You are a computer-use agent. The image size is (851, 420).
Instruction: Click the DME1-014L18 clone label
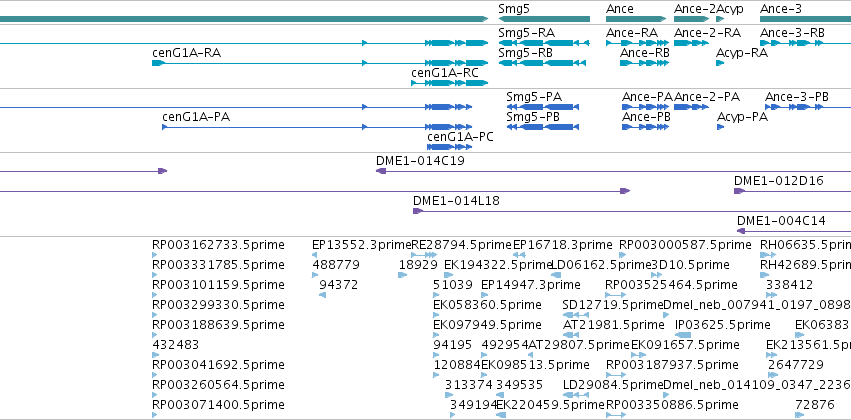tap(456, 201)
